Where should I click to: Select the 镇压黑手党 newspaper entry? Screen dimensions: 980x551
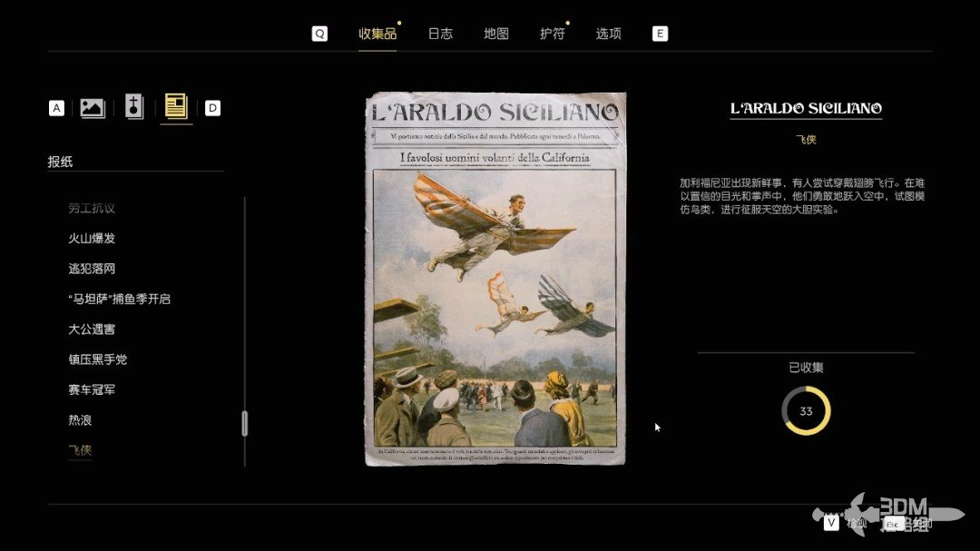pyautogui.click(x=97, y=359)
